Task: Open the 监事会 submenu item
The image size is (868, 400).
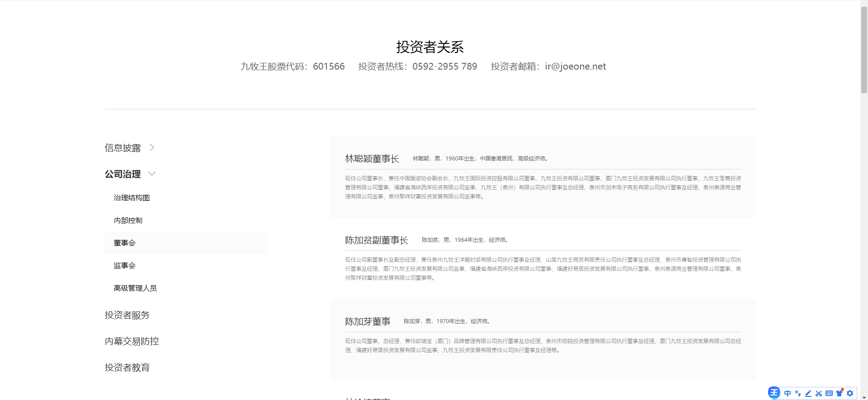Action: coord(124,265)
